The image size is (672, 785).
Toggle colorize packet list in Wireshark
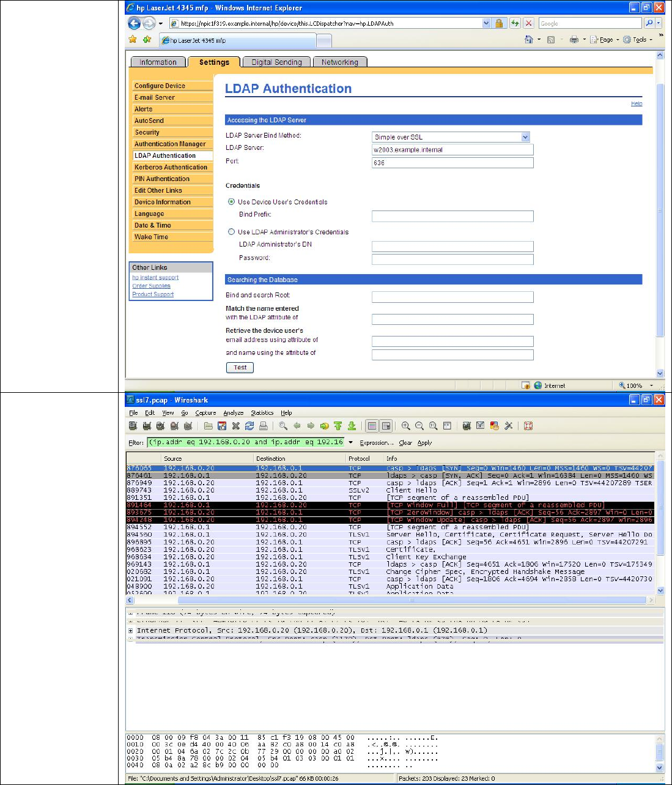click(x=372, y=426)
